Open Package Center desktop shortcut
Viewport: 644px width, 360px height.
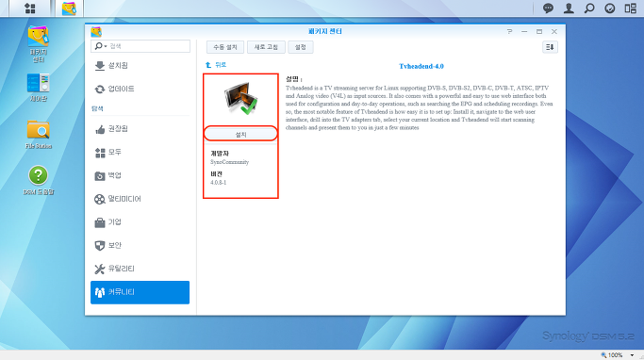pos(39,44)
